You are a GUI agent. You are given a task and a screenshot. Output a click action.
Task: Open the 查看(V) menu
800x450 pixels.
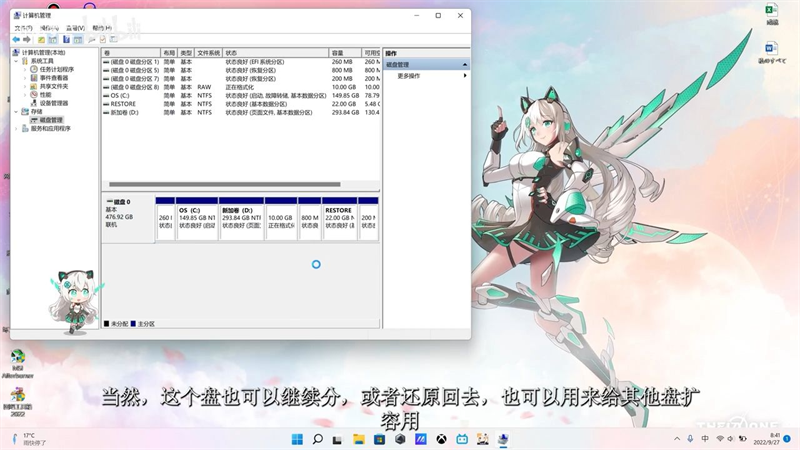(76, 28)
